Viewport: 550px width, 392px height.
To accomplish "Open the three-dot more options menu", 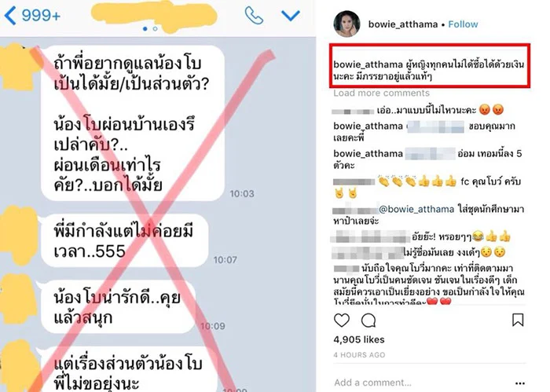I will click(x=520, y=383).
